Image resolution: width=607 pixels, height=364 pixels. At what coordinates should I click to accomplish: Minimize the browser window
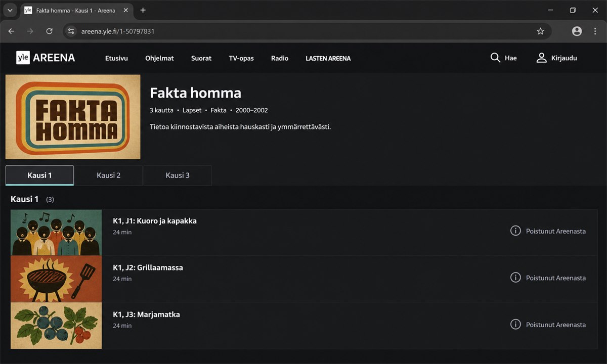(551, 10)
